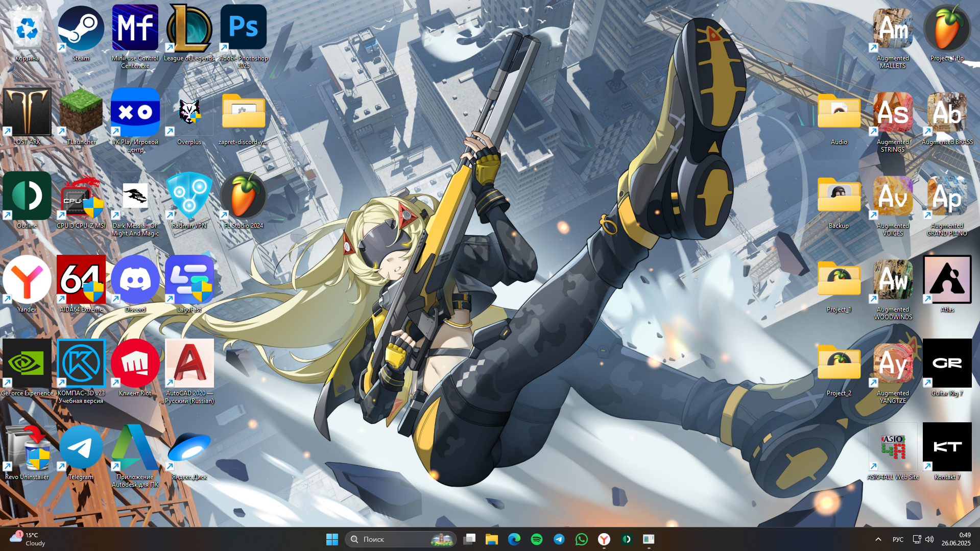The height and width of the screenshot is (551, 980).
Task: Select the TLauncher Minecraft block icon
Action: [81, 117]
